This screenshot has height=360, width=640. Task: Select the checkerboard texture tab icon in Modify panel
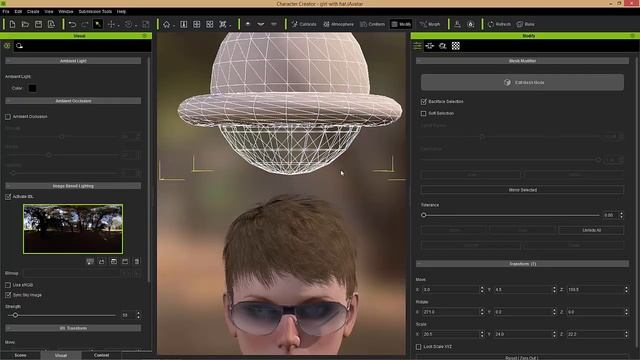tap(456, 46)
